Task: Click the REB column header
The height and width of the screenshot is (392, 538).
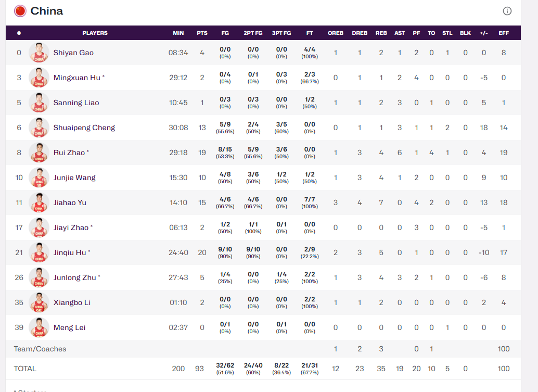Action: click(x=381, y=33)
